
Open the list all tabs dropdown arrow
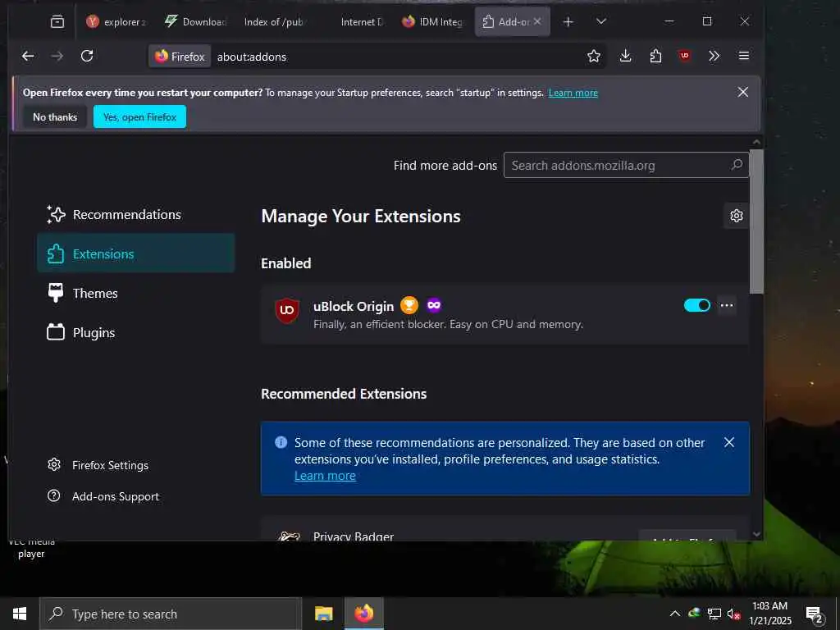(601, 22)
